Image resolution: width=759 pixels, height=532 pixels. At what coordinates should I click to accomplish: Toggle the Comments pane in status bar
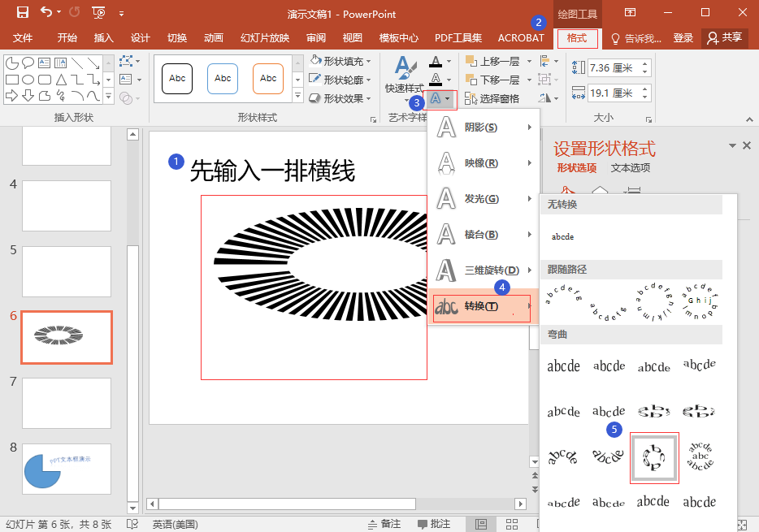coord(433,524)
